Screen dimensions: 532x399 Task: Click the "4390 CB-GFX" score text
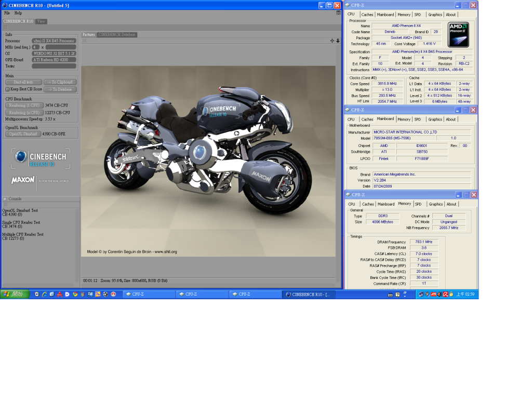pyautogui.click(x=54, y=134)
